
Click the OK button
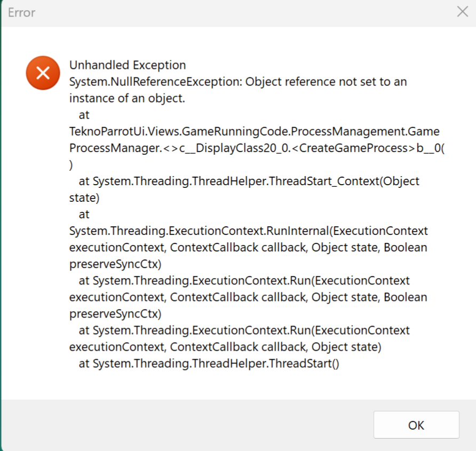pos(416,425)
